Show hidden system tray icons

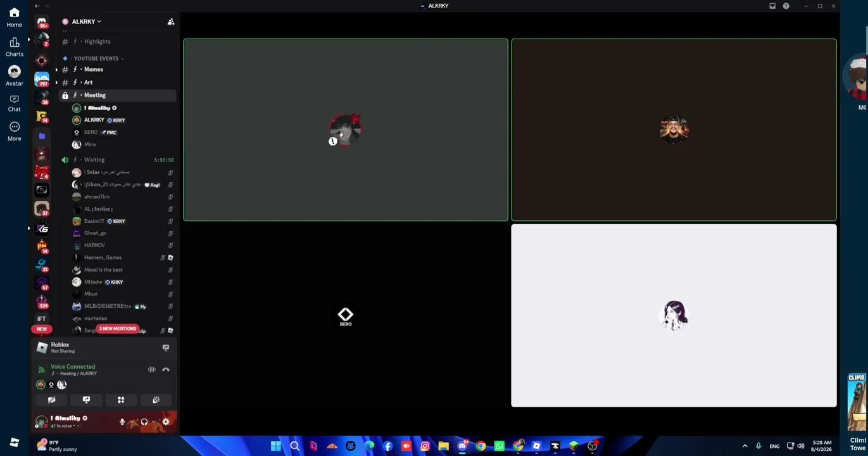click(x=745, y=446)
